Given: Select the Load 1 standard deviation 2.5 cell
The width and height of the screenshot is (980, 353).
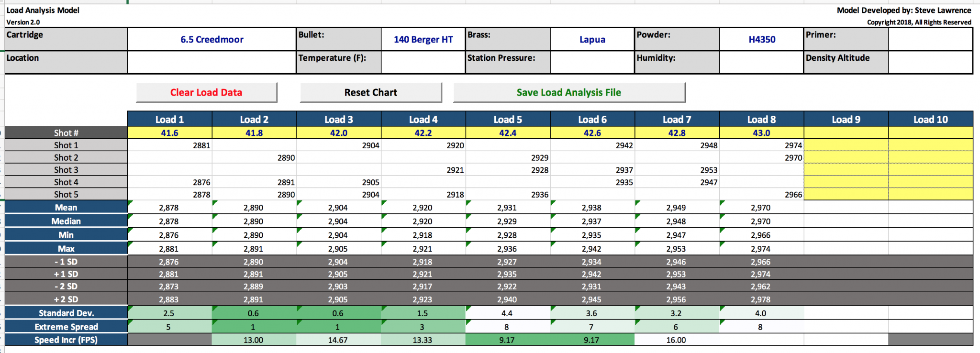Looking at the screenshot, I should click(170, 313).
